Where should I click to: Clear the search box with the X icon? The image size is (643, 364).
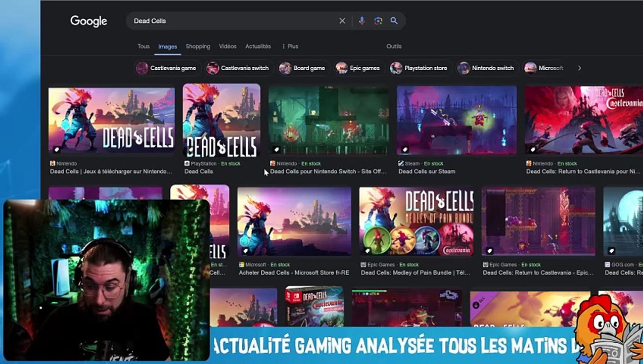(x=342, y=21)
